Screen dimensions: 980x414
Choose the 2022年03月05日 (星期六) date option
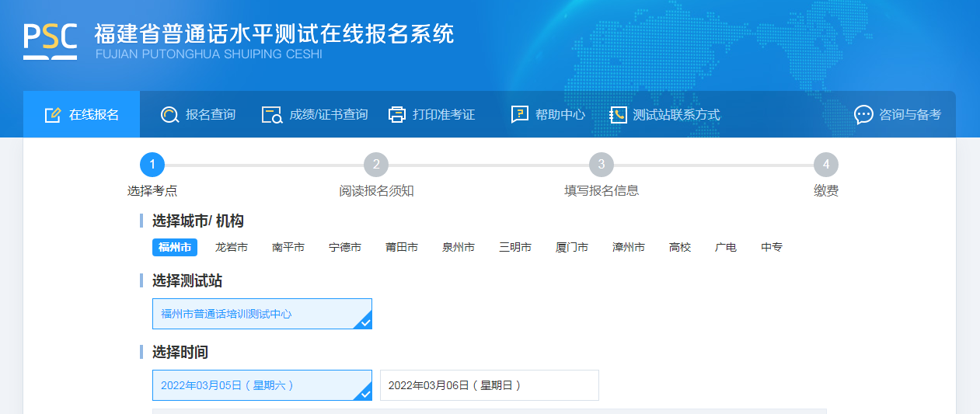(x=262, y=385)
